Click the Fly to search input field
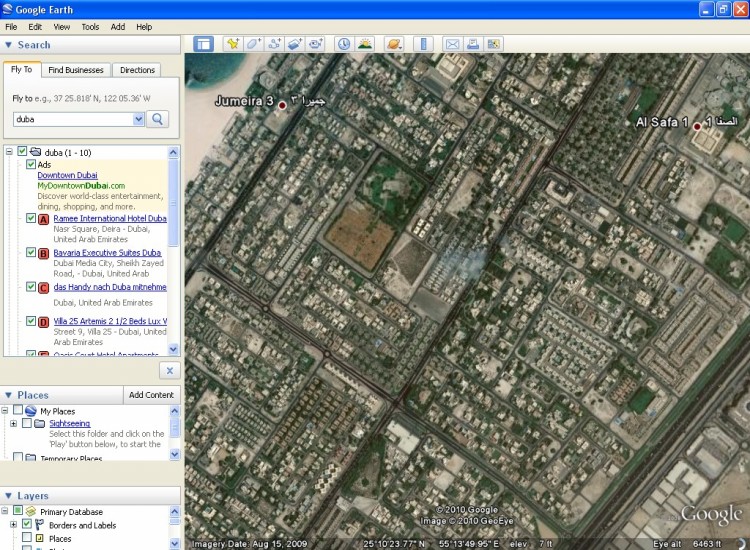Screen dimensions: 750x550 [x=74, y=119]
